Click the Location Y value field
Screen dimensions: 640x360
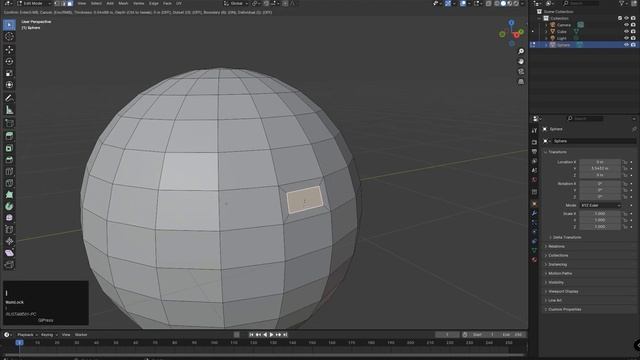[600, 169]
